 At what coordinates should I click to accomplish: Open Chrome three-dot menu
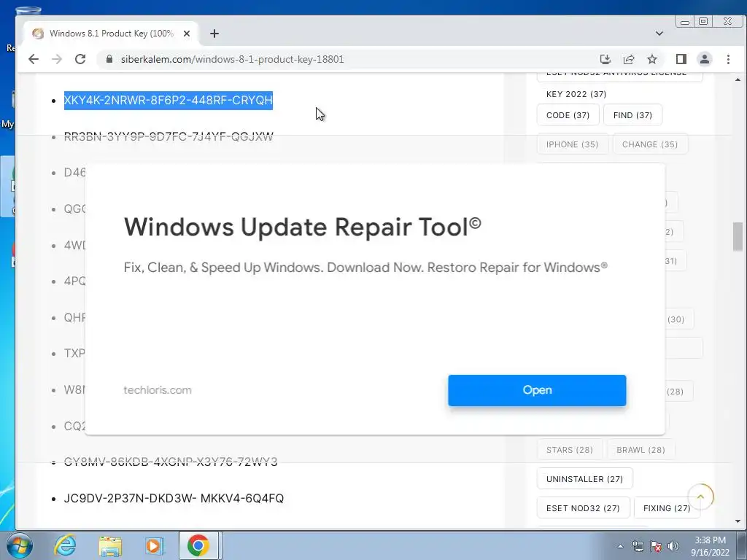click(x=728, y=59)
